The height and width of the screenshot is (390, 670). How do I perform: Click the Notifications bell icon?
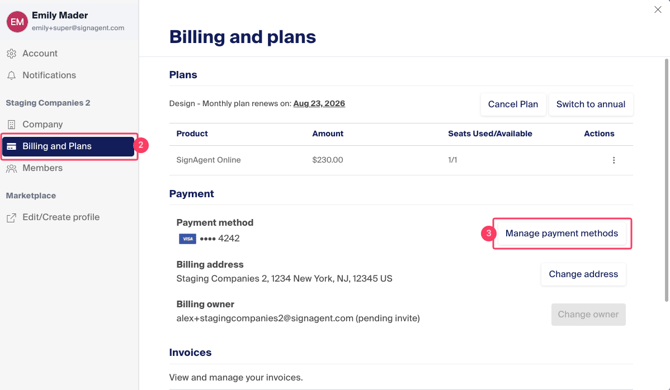(x=12, y=75)
